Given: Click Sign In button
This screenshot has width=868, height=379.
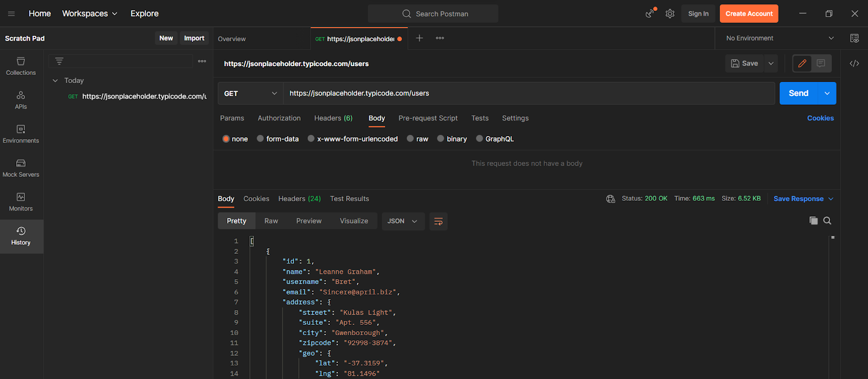Looking at the screenshot, I should (698, 14).
